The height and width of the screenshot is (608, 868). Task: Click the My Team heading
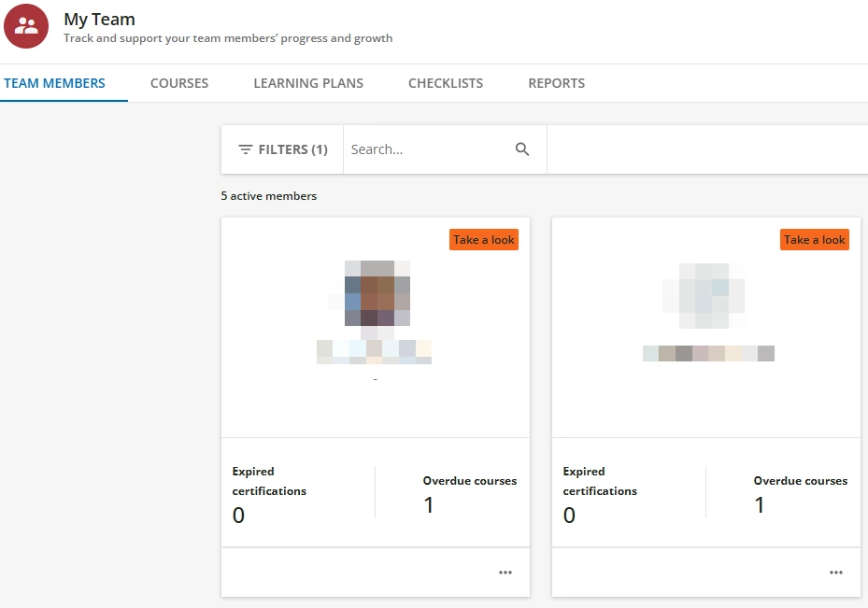point(100,20)
